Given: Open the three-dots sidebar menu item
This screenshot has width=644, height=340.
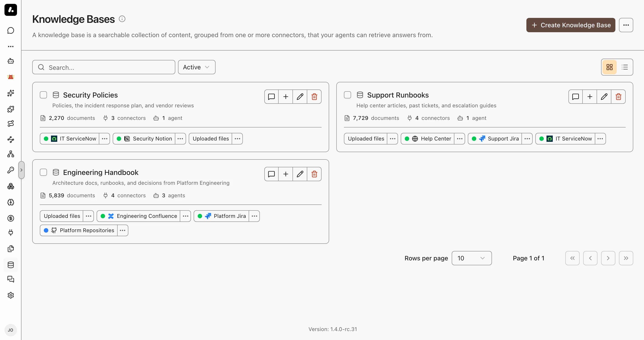Looking at the screenshot, I should point(11,47).
